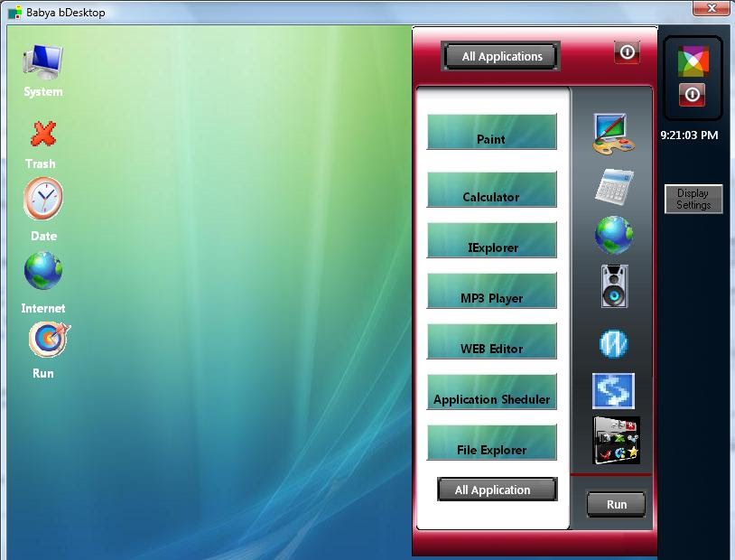Screen dimensions: 735x560
Task: Click the All Application button at bottom
Action: [x=498, y=490]
